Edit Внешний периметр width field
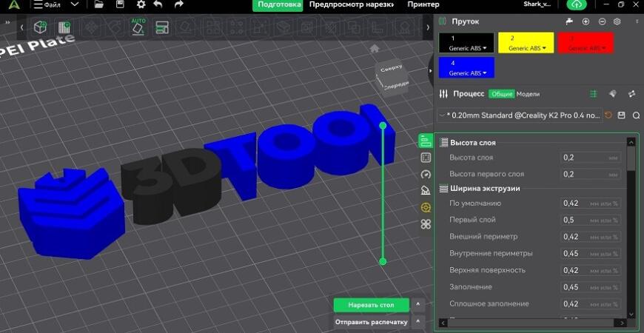644x333 pixels. (591, 237)
